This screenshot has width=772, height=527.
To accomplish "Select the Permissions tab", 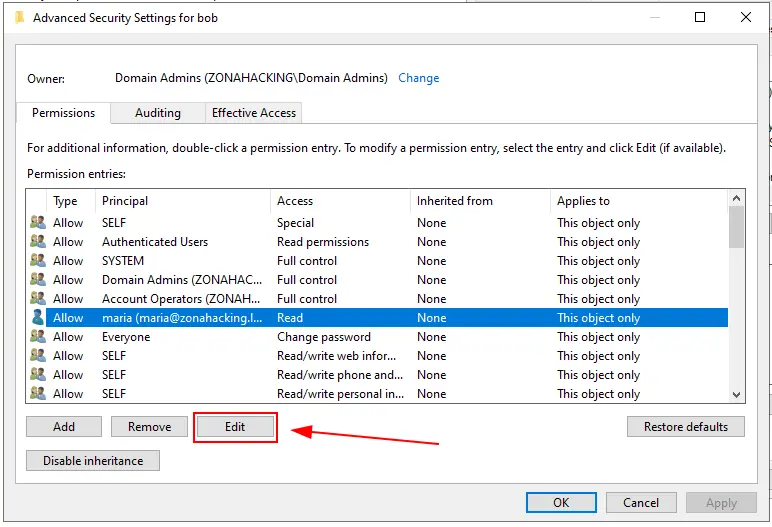I will 63,113.
